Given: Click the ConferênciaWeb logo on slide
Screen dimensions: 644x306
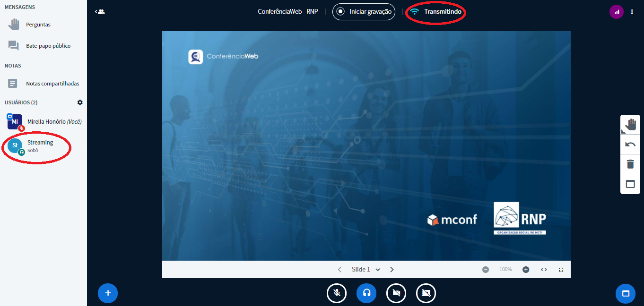Looking at the screenshot, I should pyautogui.click(x=223, y=57).
